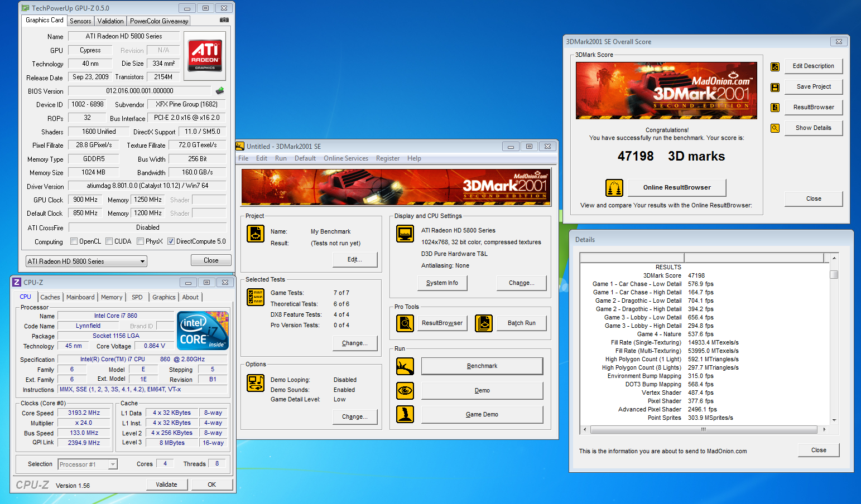The image size is (861, 504).
Task: Click the Batch Run button
Action: pyautogui.click(x=522, y=323)
